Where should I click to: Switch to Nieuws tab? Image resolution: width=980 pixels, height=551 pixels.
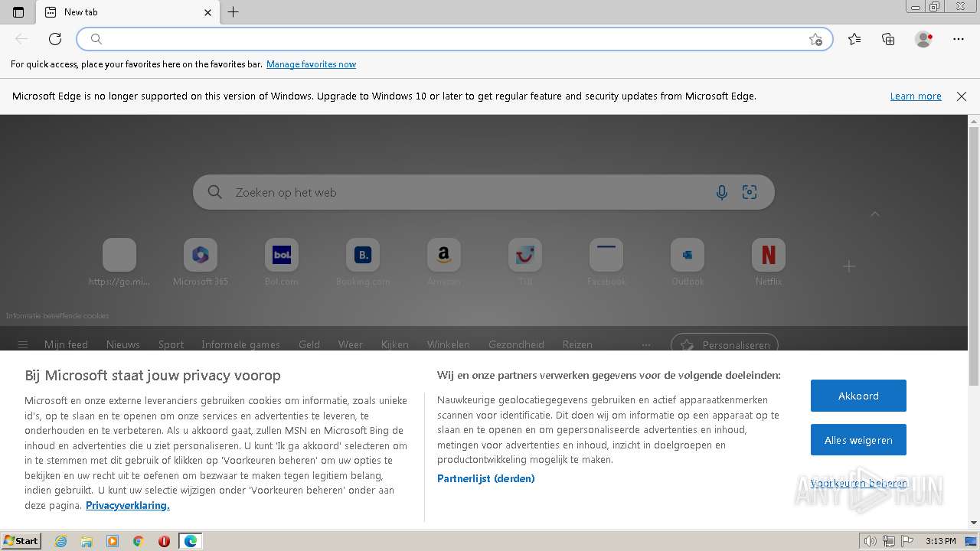click(123, 344)
